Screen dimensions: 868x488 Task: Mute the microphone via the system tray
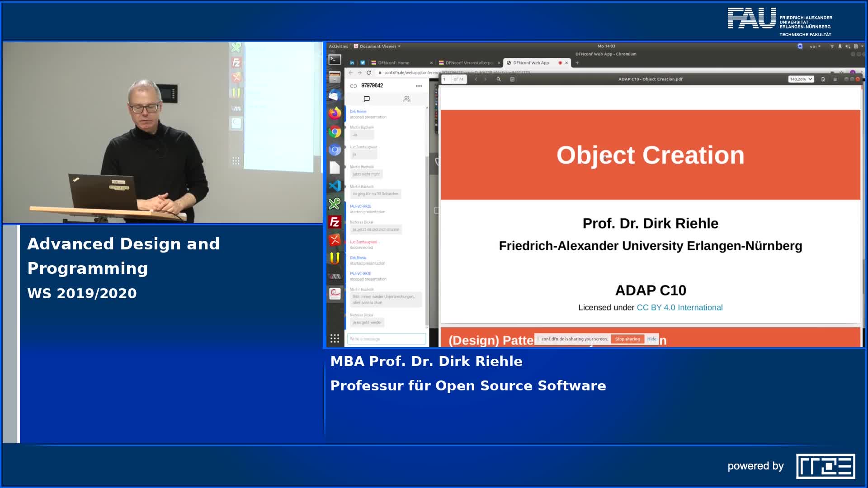[x=840, y=46]
